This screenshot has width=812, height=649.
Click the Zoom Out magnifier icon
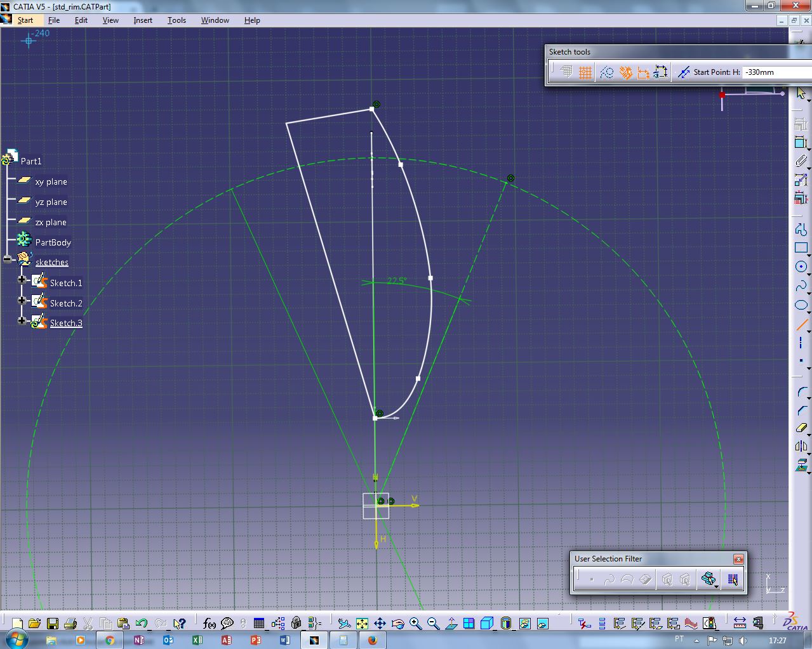[433, 624]
